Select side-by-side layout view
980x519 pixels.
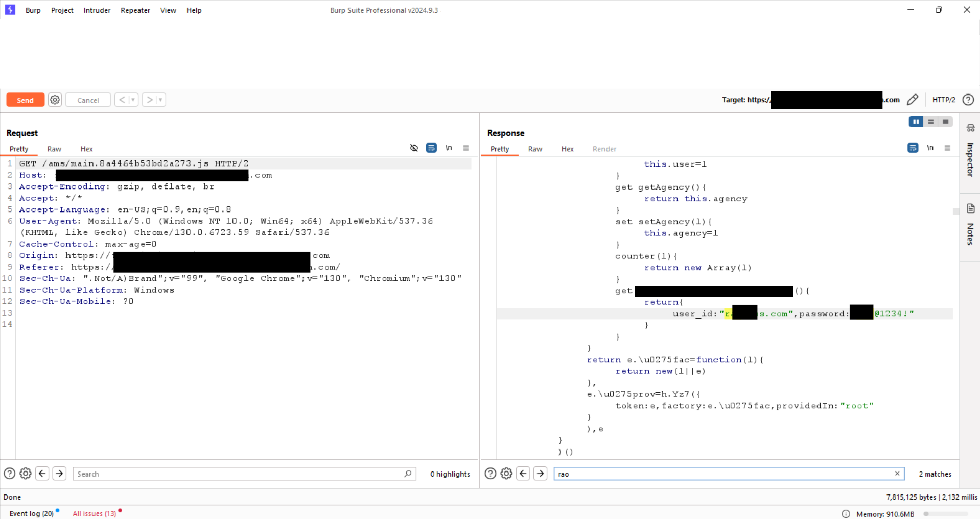click(x=916, y=122)
